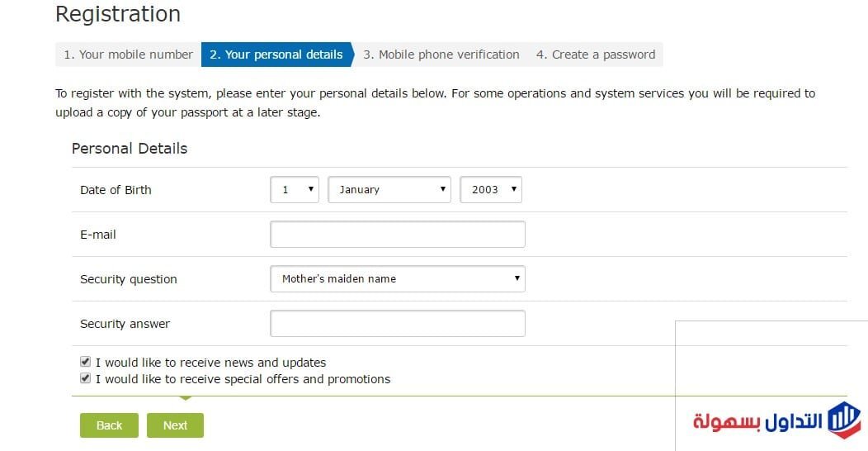
Task: Click the Registration page heading
Action: click(x=118, y=14)
